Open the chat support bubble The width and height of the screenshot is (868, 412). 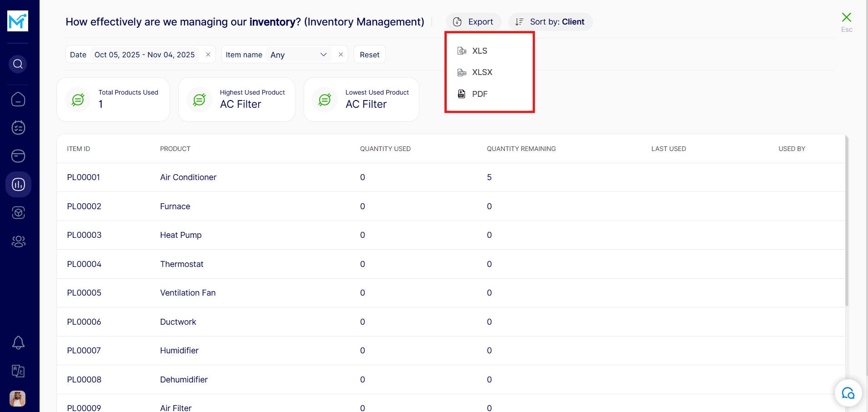point(848,393)
